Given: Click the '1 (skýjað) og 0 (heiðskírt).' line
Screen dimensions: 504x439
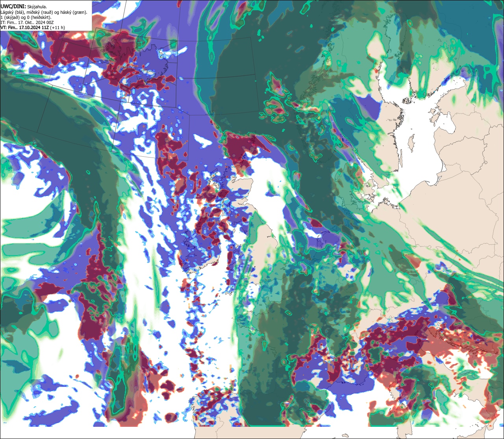Looking at the screenshot, I should (x=26, y=17).
